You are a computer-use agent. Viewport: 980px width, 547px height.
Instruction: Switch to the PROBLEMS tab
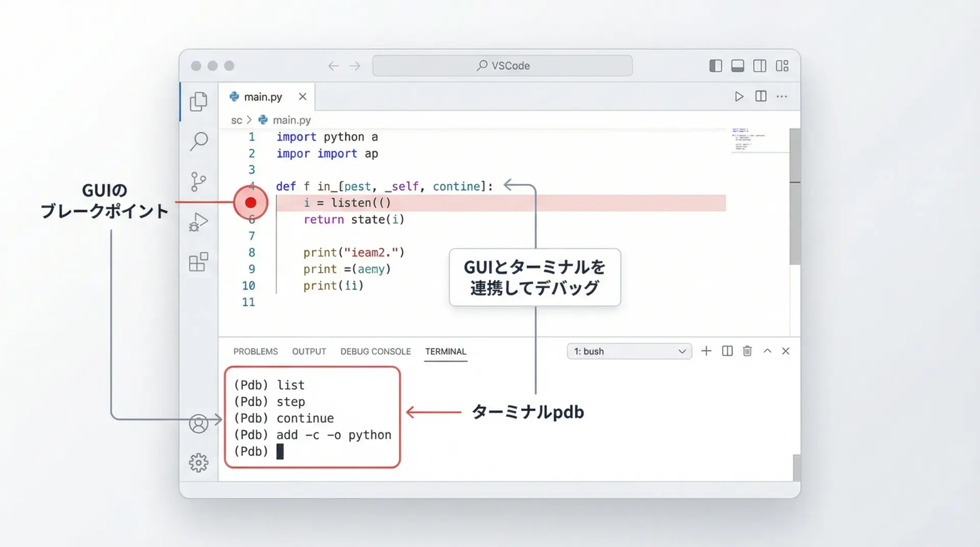pos(256,352)
